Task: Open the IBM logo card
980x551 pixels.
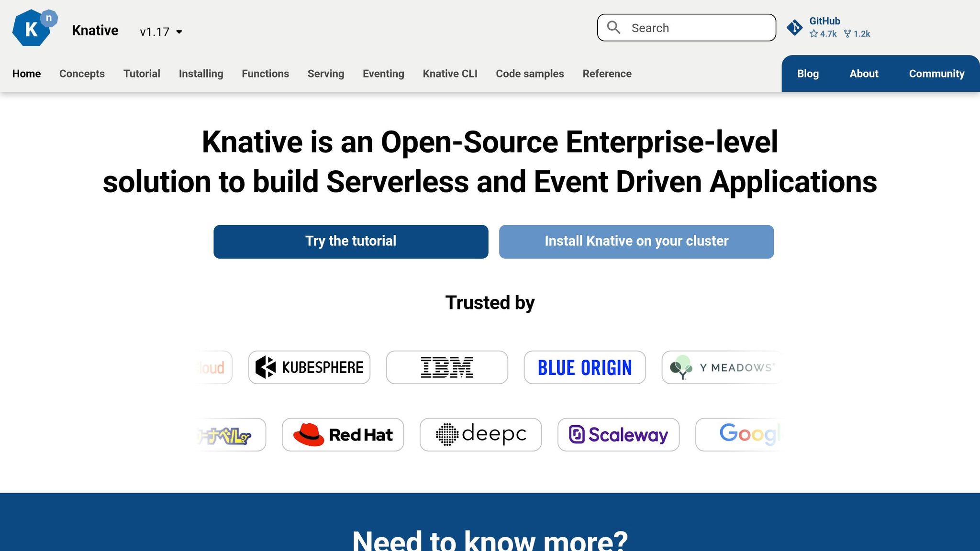Action: click(x=447, y=367)
